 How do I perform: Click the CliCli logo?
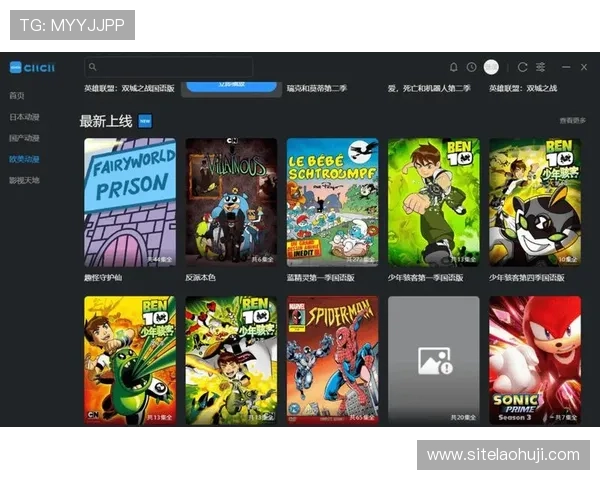click(32, 67)
